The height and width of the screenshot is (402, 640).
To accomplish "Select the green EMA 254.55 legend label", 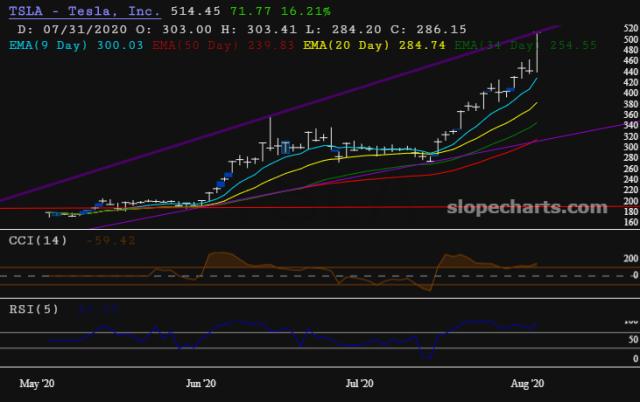I will [x=525, y=45].
